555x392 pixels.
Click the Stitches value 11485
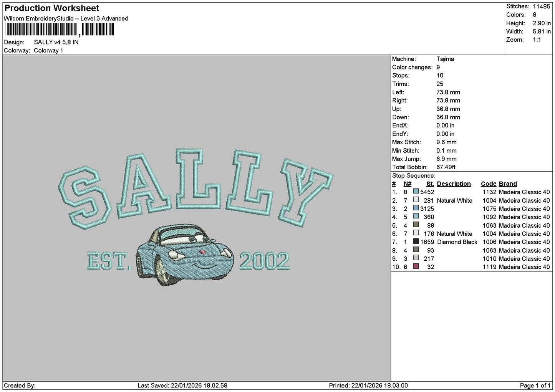click(542, 7)
